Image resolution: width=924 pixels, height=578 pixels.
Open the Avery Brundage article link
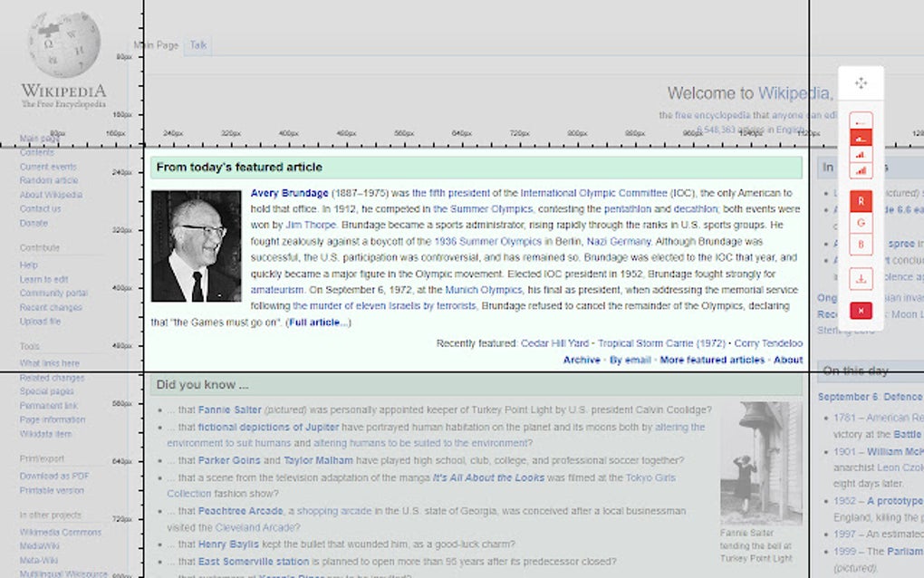[289, 193]
